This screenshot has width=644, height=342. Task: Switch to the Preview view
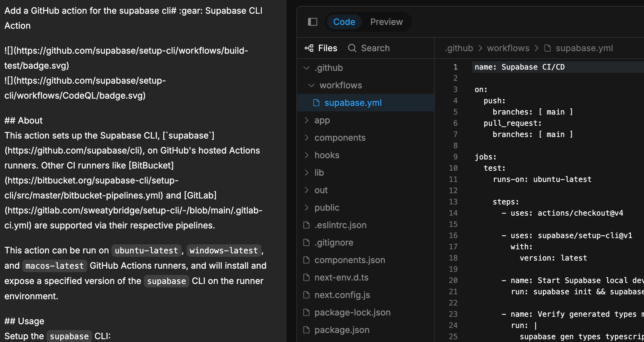coord(386,22)
